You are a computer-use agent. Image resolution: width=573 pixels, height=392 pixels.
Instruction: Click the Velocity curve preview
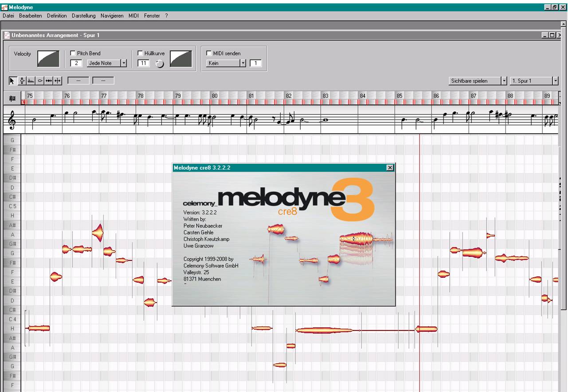48,58
